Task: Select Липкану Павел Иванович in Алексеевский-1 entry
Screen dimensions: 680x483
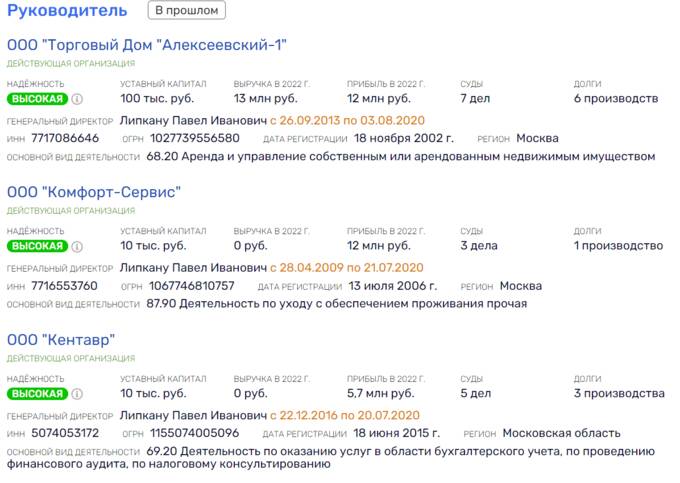Action: click(193, 121)
